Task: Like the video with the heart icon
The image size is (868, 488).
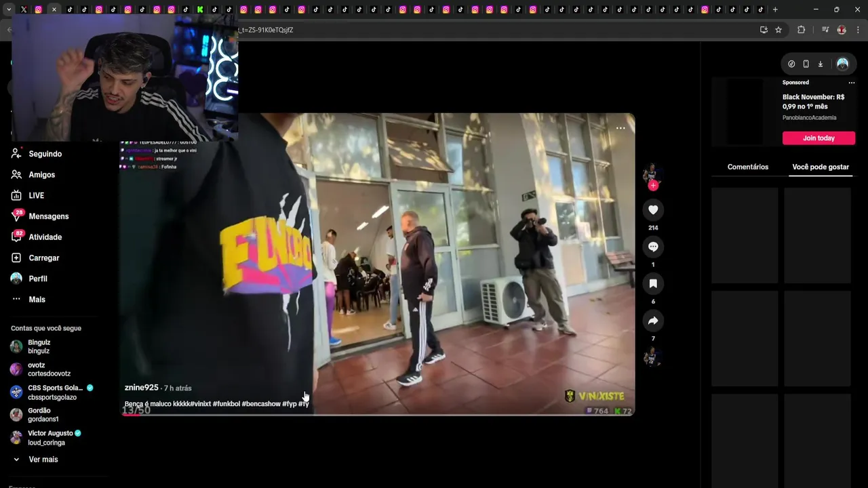Action: tap(653, 210)
